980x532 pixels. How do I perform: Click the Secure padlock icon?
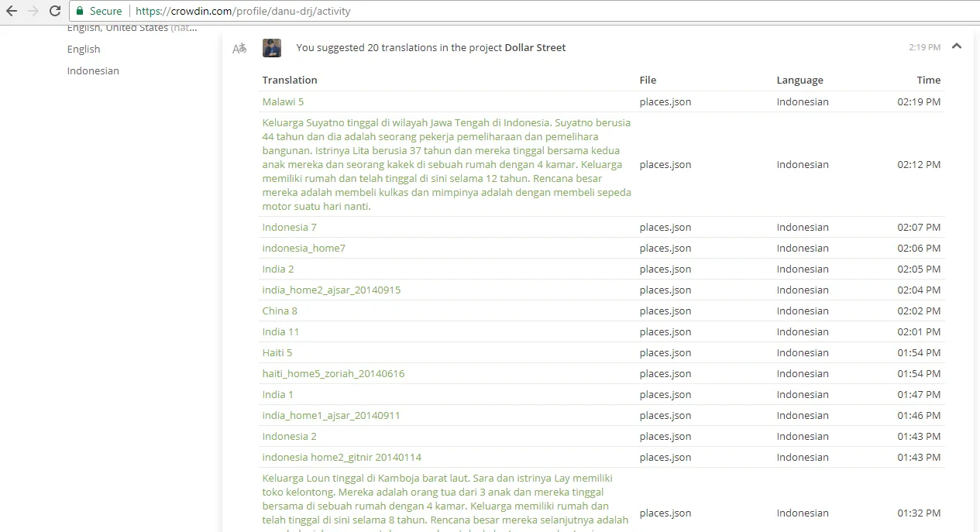(x=81, y=11)
